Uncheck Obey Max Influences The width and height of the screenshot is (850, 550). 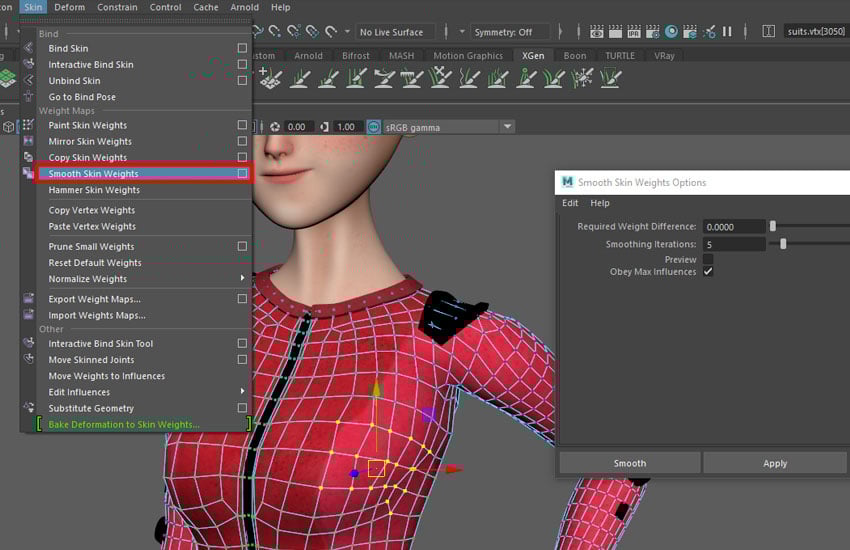pos(708,272)
